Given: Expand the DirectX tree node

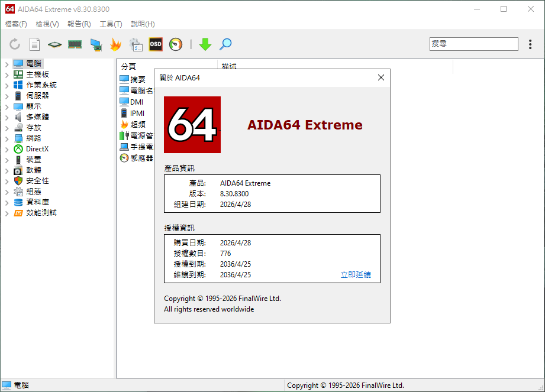Looking at the screenshot, I should tap(7, 149).
